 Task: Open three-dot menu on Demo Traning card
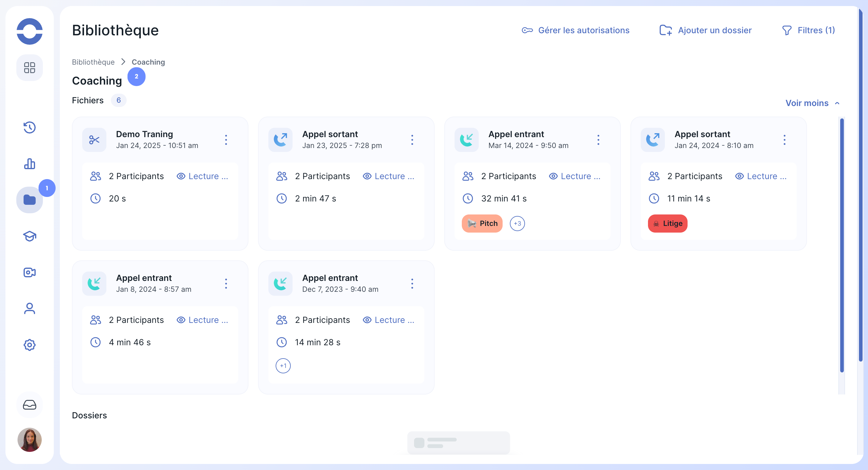pyautogui.click(x=226, y=140)
